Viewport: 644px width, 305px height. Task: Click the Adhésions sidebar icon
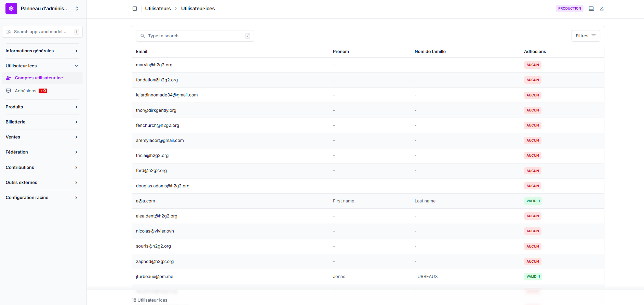click(x=9, y=91)
